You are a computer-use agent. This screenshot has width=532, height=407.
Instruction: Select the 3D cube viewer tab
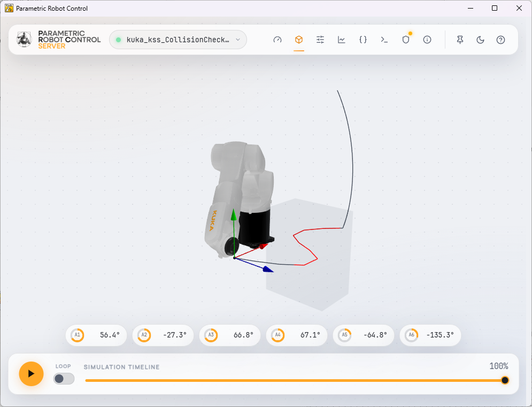(298, 40)
